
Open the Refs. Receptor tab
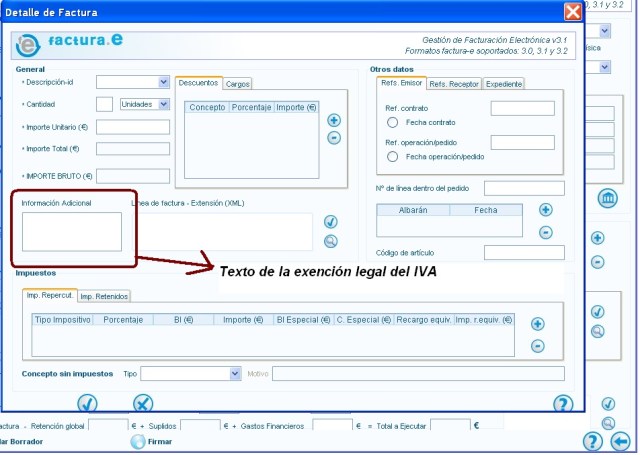(x=453, y=84)
